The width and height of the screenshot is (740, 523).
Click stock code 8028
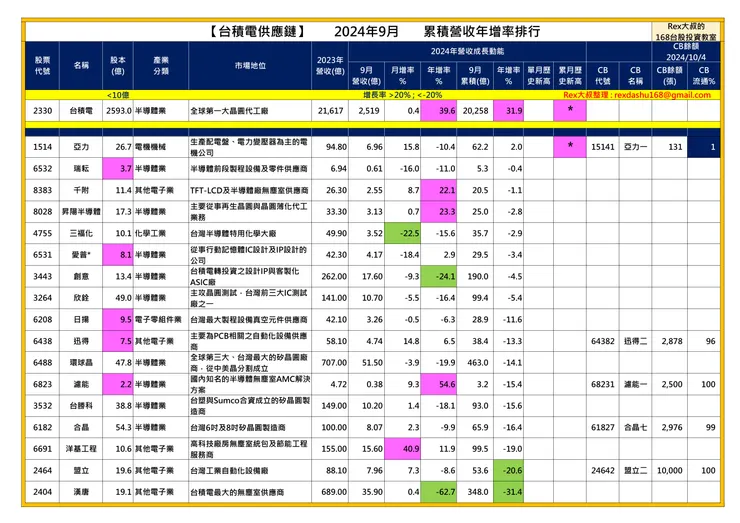(x=42, y=211)
